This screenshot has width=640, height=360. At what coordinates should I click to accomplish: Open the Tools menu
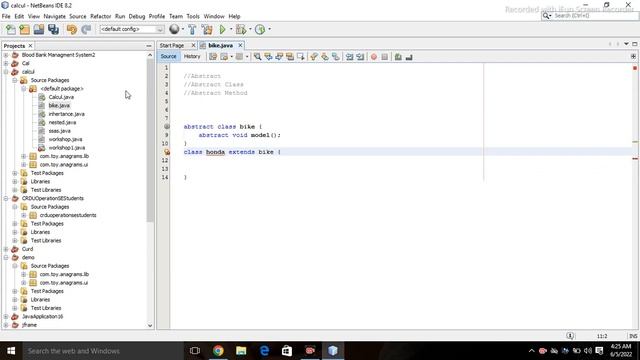click(193, 16)
